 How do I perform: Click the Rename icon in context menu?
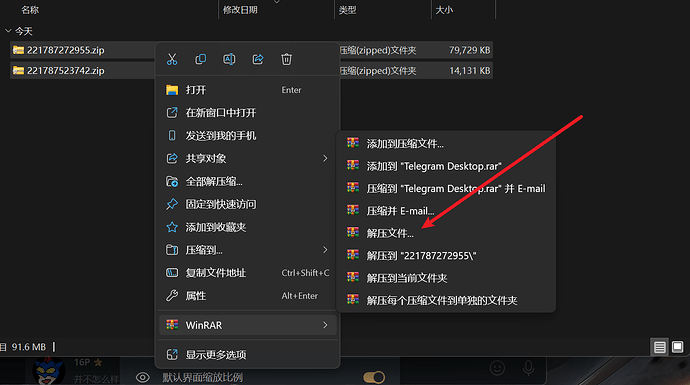pos(229,59)
